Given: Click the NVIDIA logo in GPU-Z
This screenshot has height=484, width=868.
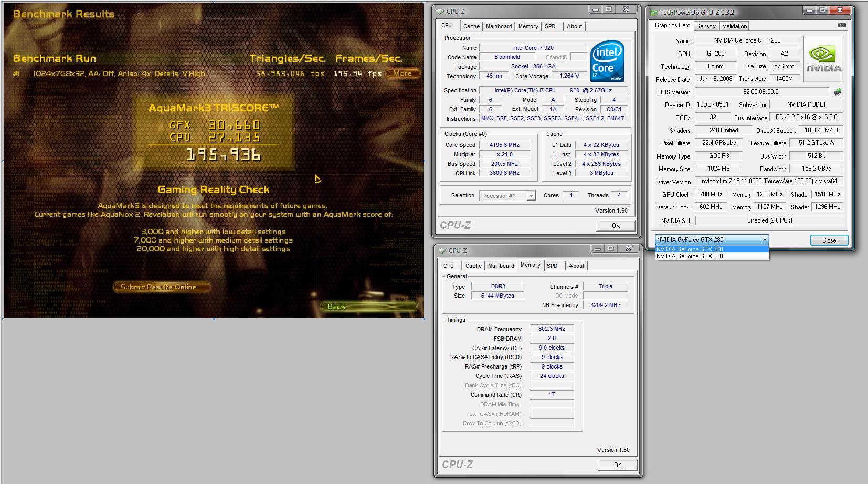Looking at the screenshot, I should click(823, 59).
